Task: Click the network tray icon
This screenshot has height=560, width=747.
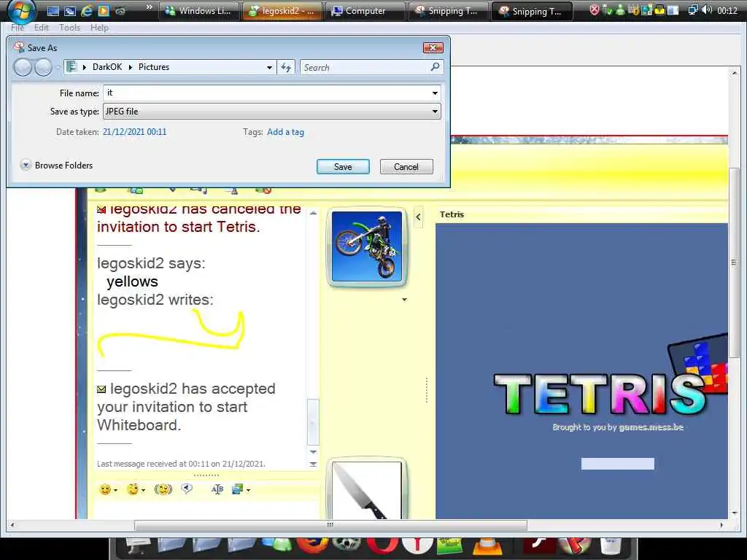Action: point(693,10)
